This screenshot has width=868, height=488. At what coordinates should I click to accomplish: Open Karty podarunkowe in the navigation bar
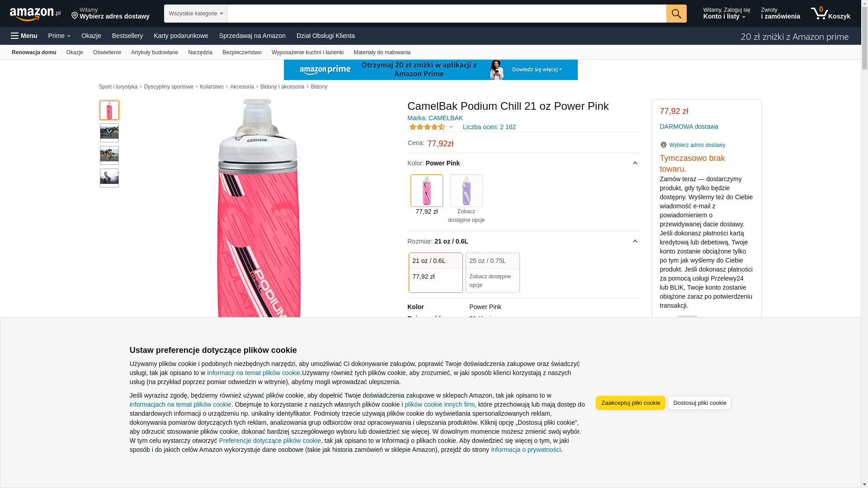click(x=181, y=36)
